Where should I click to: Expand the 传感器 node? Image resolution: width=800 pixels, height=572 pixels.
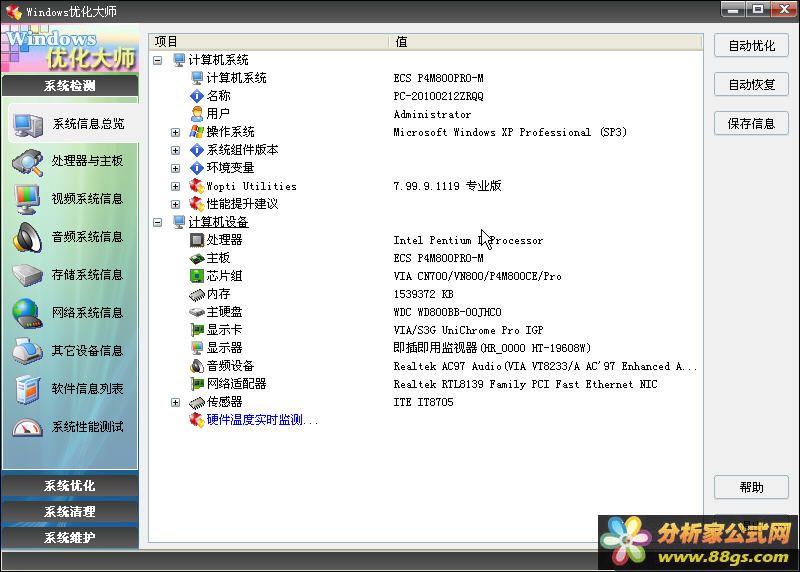(176, 403)
